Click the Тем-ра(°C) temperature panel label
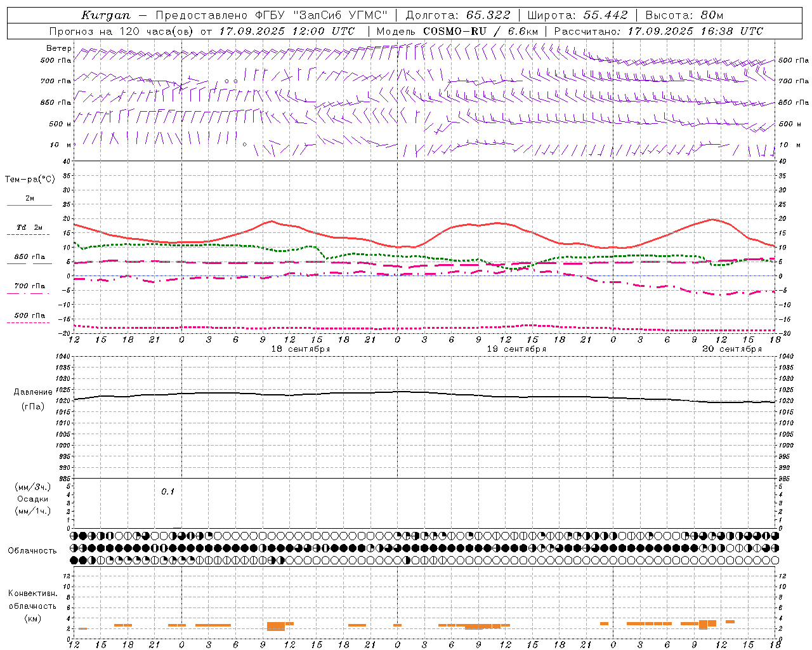Screen dimensions: 812x650 [x=30, y=180]
